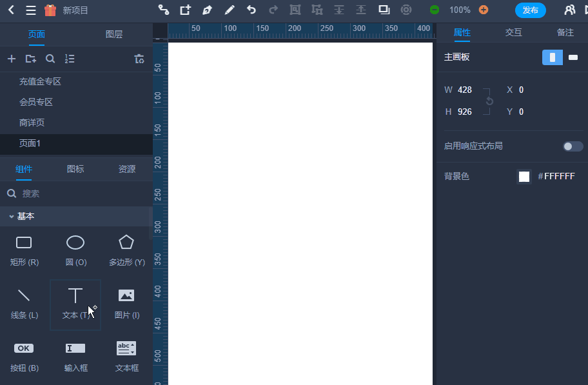This screenshot has width=588, height=385.
Task: Add a new page with the plus icon
Action: (x=11, y=59)
